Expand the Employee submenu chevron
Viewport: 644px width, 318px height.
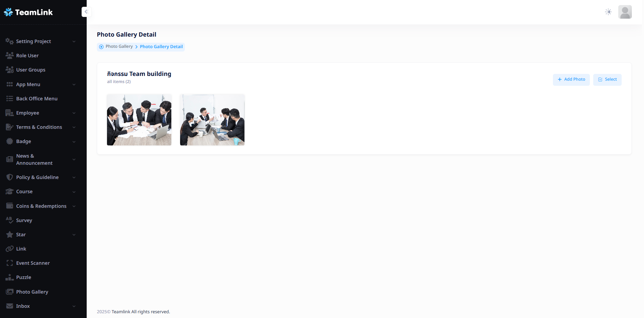click(x=74, y=113)
